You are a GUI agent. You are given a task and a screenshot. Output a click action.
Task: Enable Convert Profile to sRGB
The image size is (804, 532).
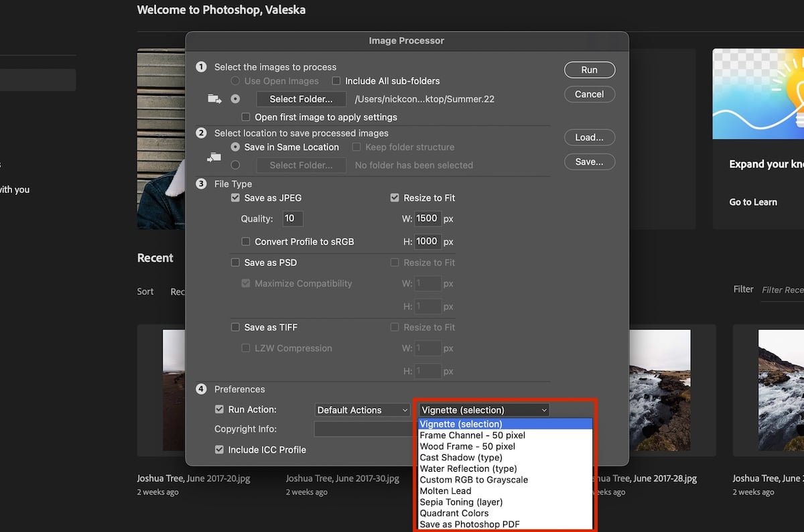click(247, 241)
